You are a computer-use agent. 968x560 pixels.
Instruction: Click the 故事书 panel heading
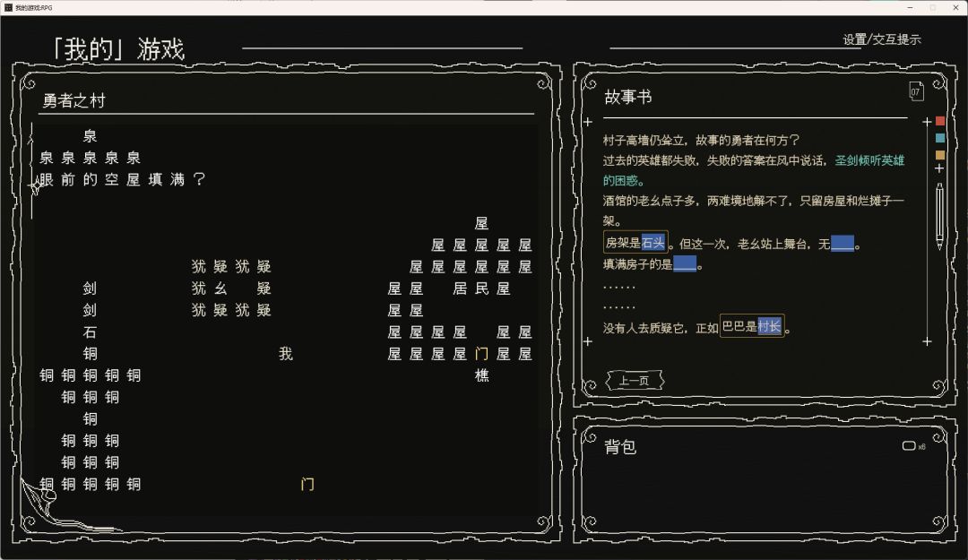[627, 97]
